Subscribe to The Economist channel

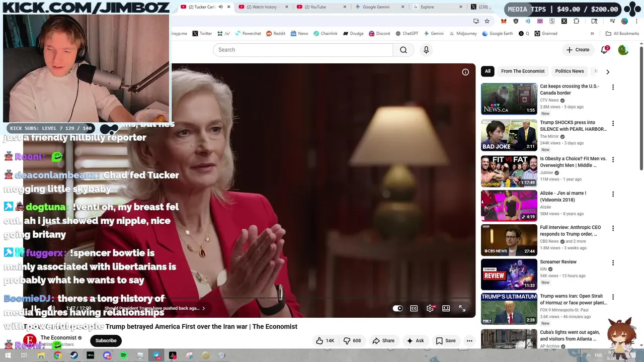coord(106,340)
